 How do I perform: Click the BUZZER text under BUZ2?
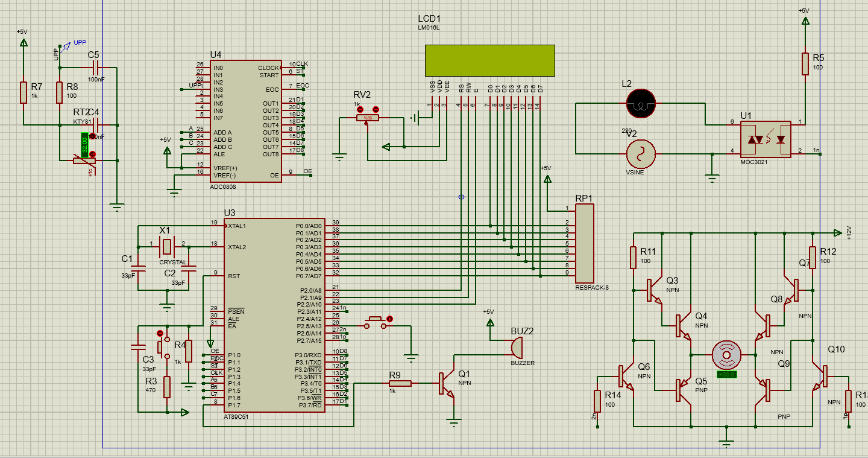click(523, 363)
